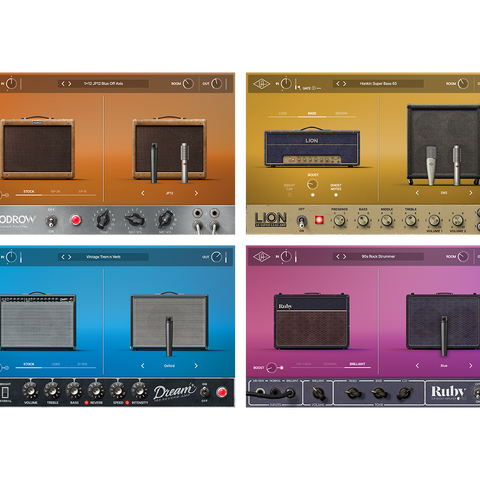Click the Lion Presence knob

click(339, 220)
